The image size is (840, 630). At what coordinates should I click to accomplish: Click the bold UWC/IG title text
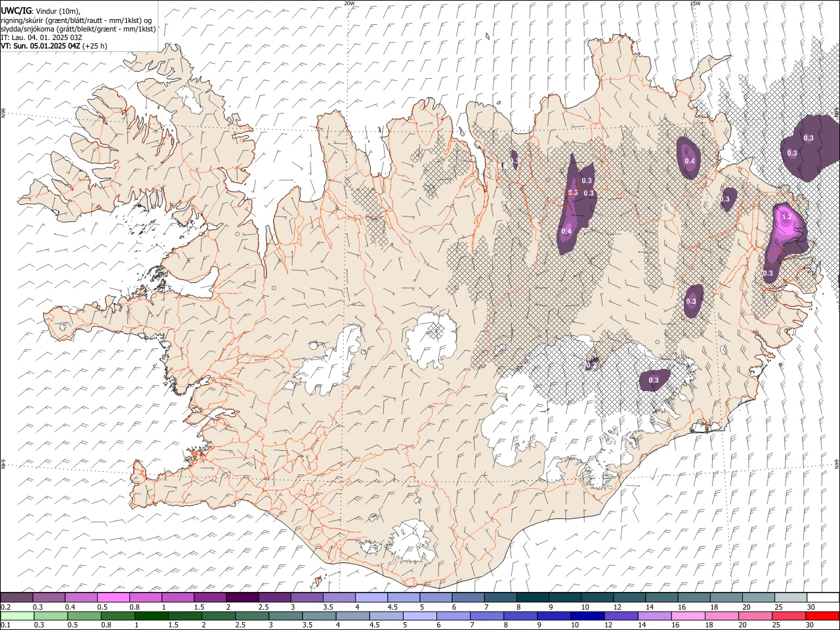(x=16, y=11)
